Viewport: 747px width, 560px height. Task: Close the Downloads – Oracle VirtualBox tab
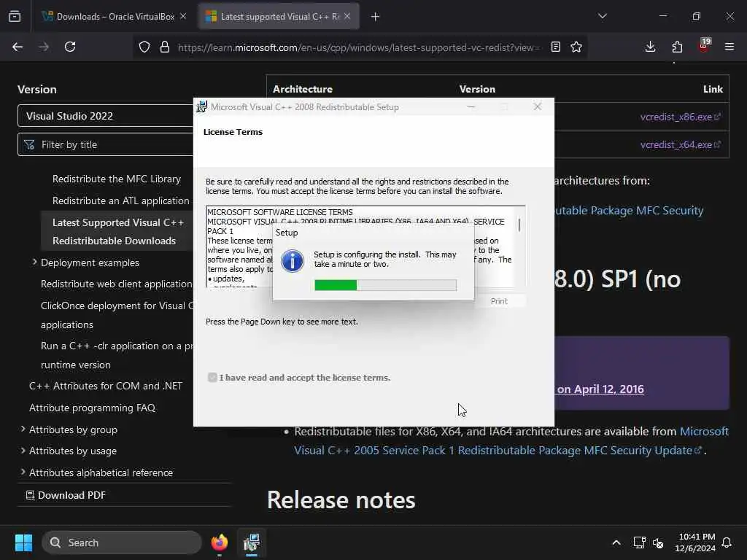point(183,16)
